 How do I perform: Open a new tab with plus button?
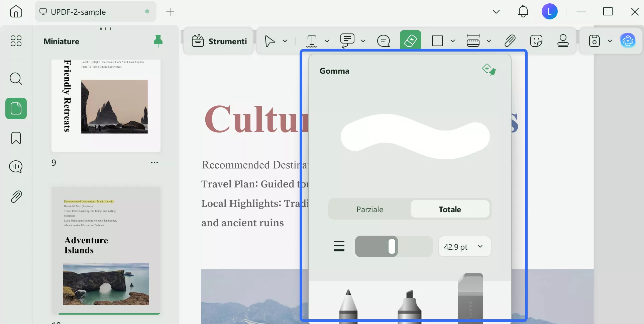tap(170, 12)
